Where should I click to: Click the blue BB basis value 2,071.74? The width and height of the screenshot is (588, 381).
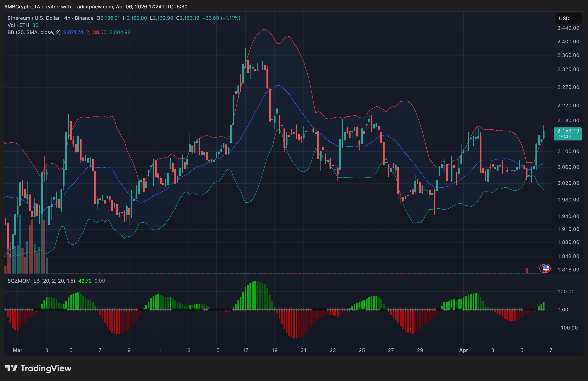(x=73, y=32)
